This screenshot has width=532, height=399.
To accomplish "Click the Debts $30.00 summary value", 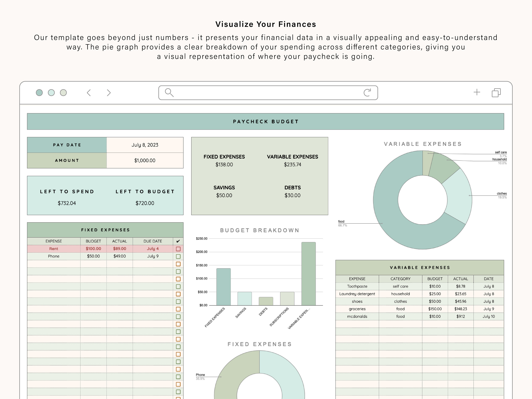I will click(x=292, y=195).
